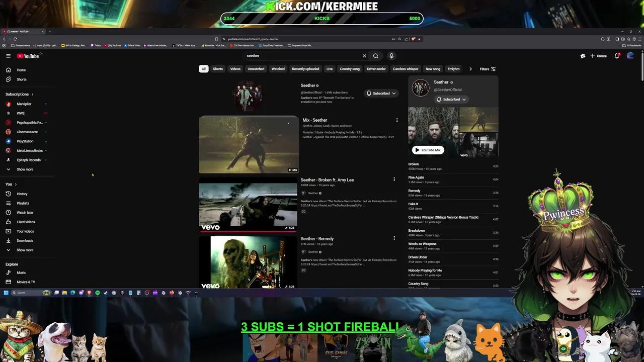
Task: Click the search magnifier button
Action: pyautogui.click(x=375, y=56)
